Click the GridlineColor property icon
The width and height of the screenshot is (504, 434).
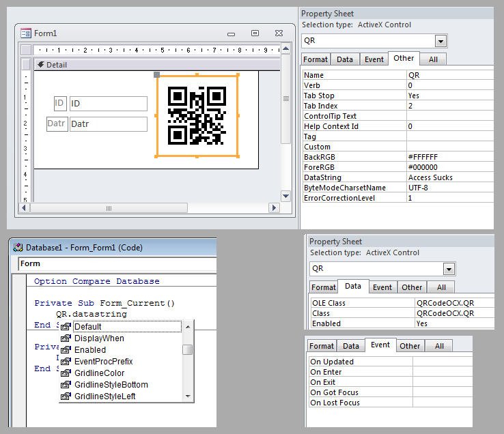(66, 373)
